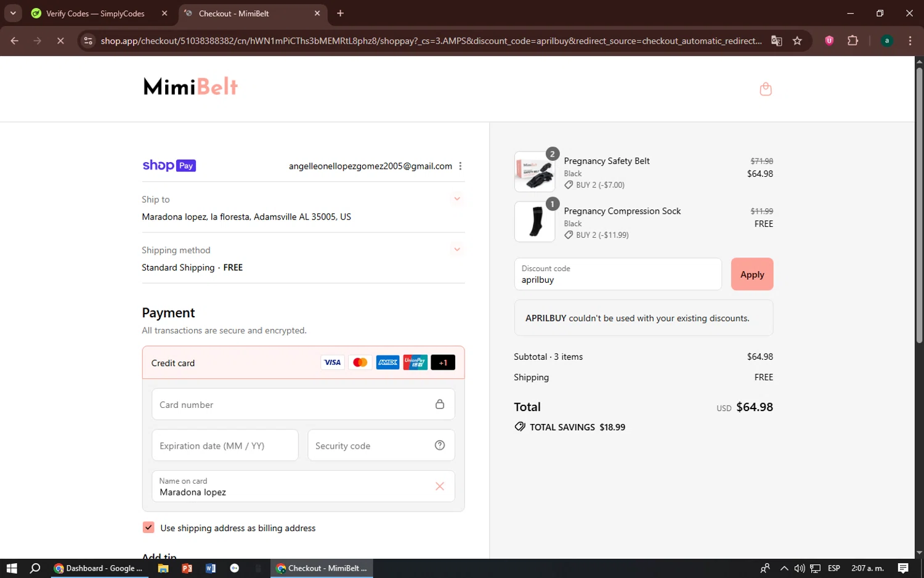This screenshot has height=578, width=924.
Task: Bookmark this page with star
Action: tap(798, 41)
